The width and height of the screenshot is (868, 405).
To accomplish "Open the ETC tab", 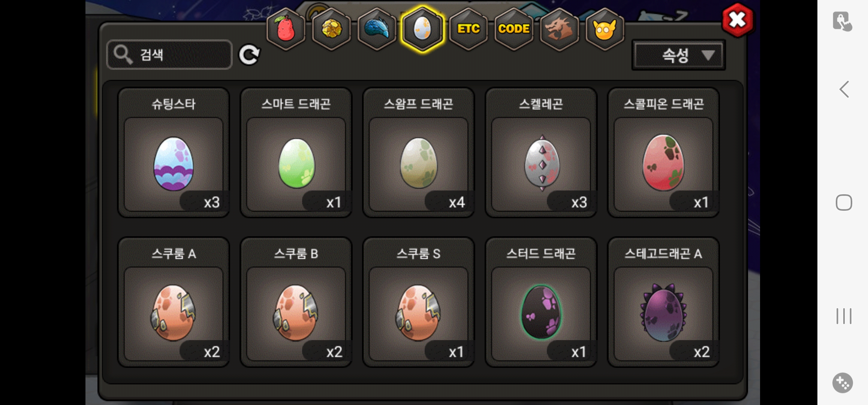I will (468, 29).
